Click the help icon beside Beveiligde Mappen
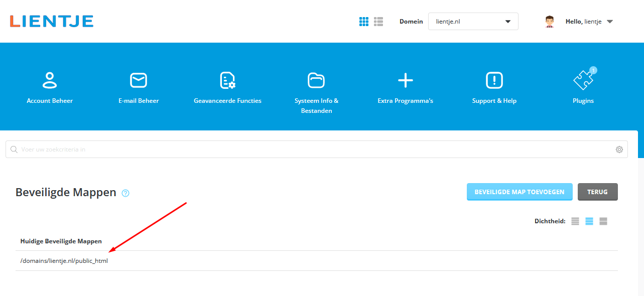 125,193
